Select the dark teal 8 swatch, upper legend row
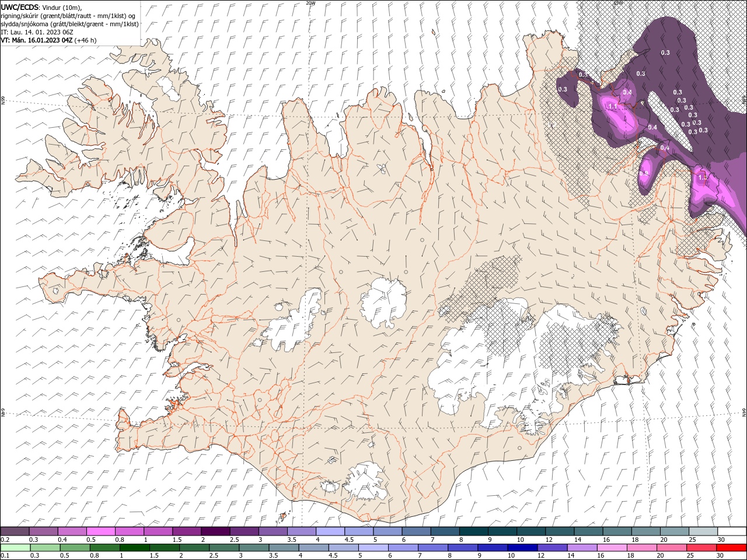This screenshot has width=747, height=560. [x=473, y=531]
